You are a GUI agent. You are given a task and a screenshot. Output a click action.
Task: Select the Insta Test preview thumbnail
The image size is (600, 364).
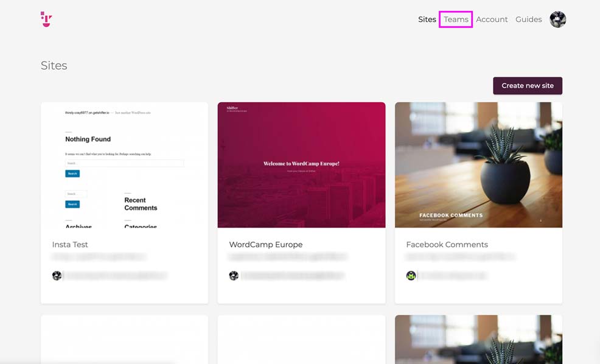(x=124, y=165)
